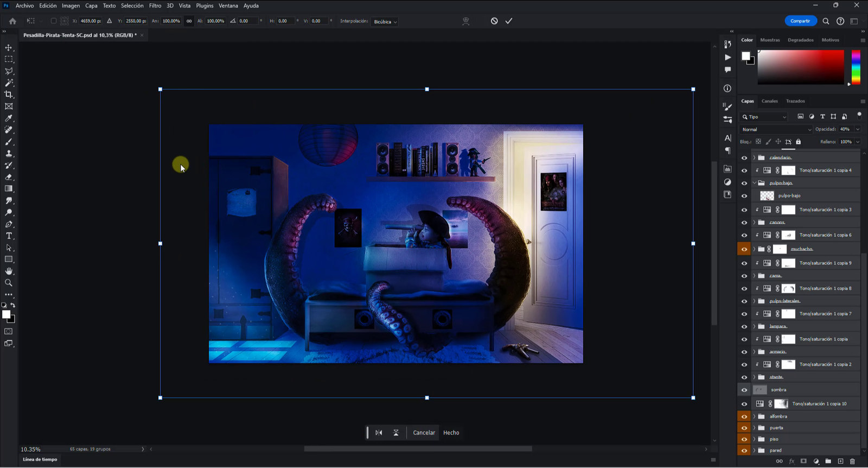Hide the calendario group
Screen dimensions: 868x468
(x=744, y=158)
